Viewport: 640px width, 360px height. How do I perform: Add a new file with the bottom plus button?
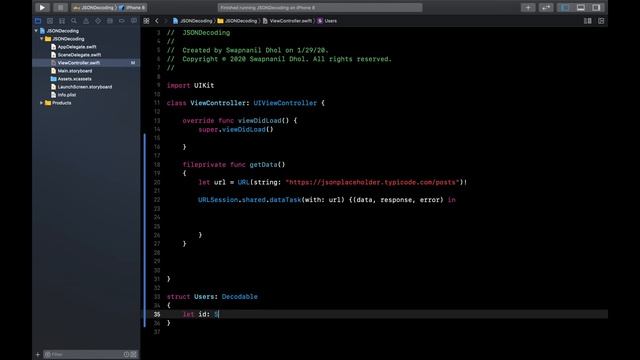coord(38,354)
